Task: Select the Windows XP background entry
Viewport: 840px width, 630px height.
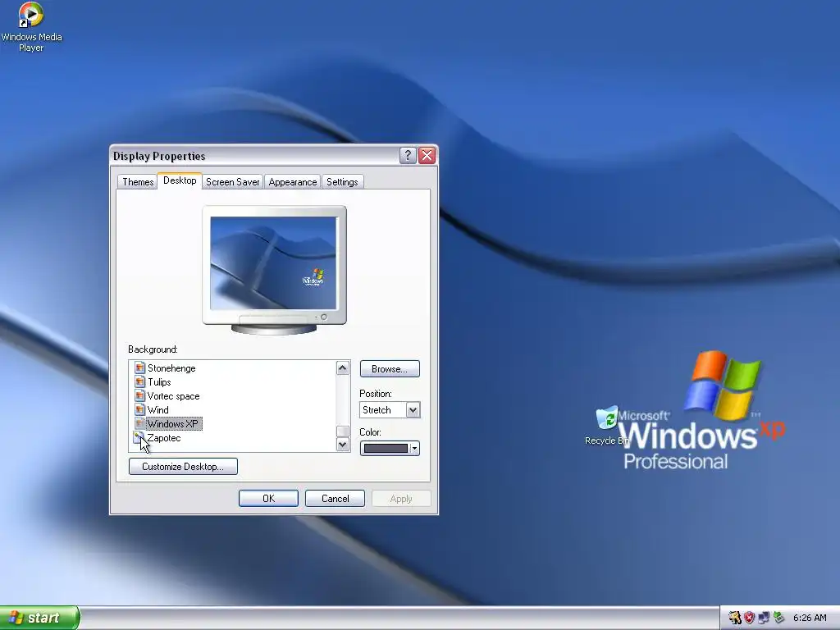Action: [x=172, y=424]
